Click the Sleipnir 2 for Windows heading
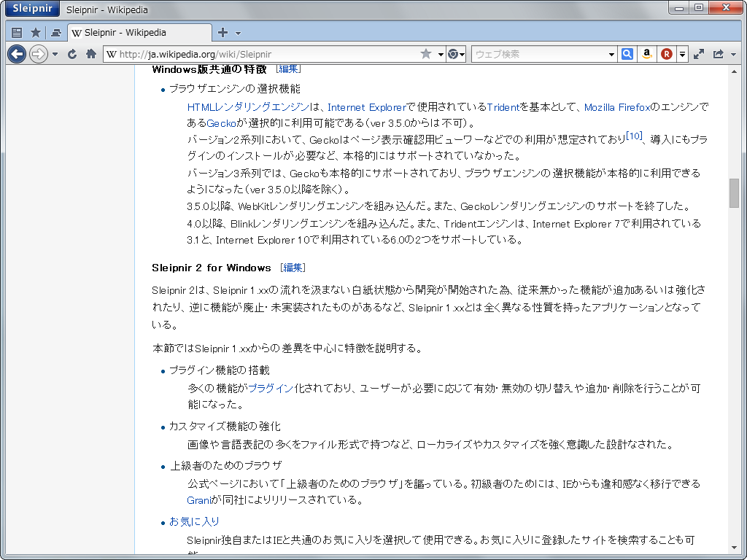 click(x=212, y=268)
